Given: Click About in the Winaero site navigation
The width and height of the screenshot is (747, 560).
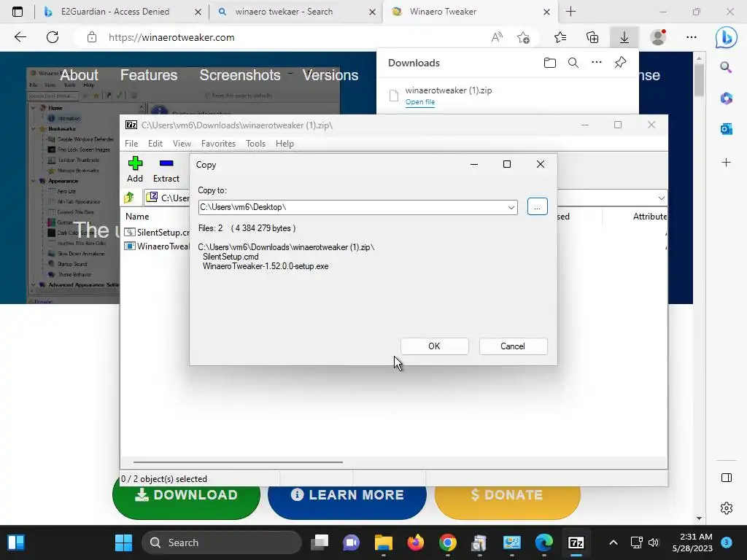Looking at the screenshot, I should 79,75.
